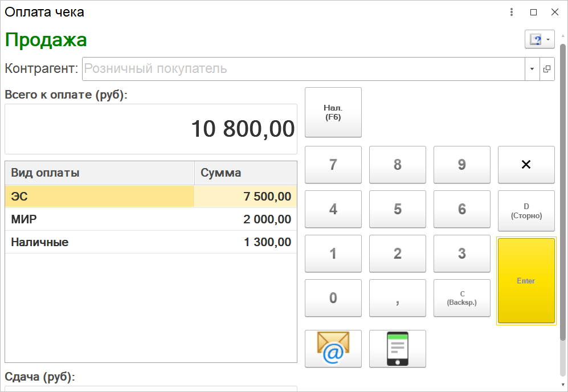This screenshot has width=568, height=392.
Task: Click into the Контрагент input field
Action: click(303, 69)
